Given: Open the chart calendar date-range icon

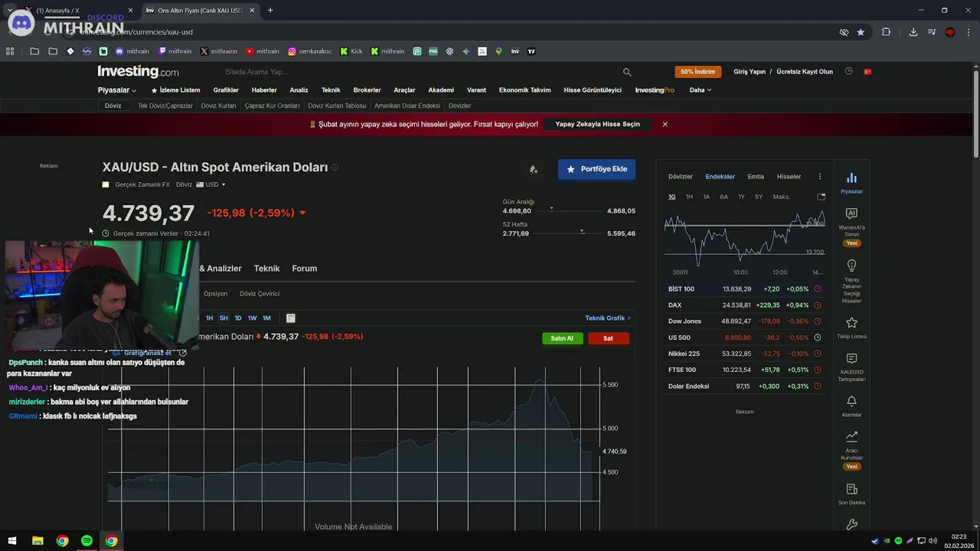Looking at the screenshot, I should tap(290, 318).
